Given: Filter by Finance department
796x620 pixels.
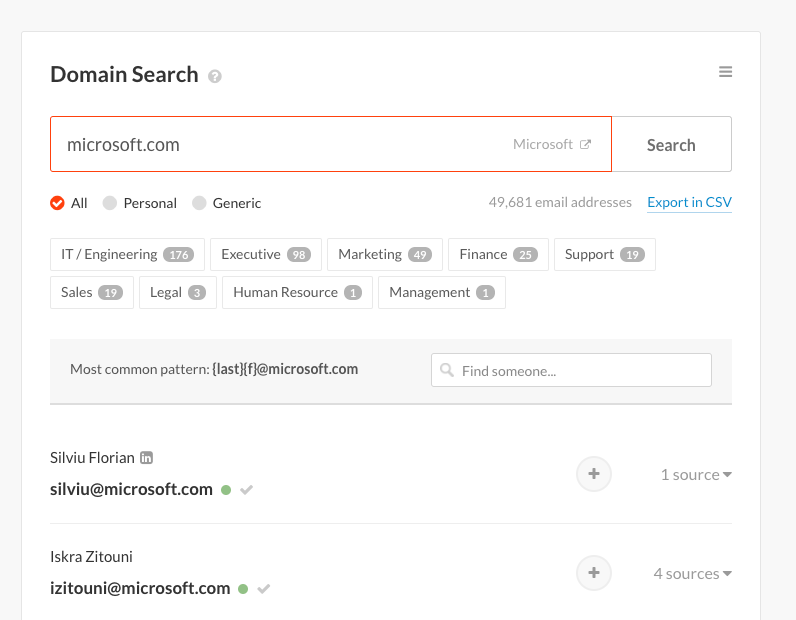Looking at the screenshot, I should [499, 254].
